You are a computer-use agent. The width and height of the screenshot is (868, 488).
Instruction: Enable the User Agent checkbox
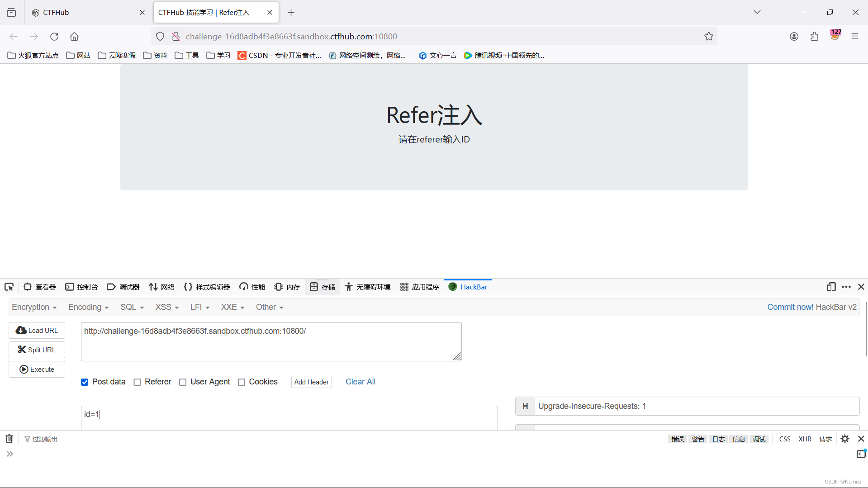coord(183,382)
